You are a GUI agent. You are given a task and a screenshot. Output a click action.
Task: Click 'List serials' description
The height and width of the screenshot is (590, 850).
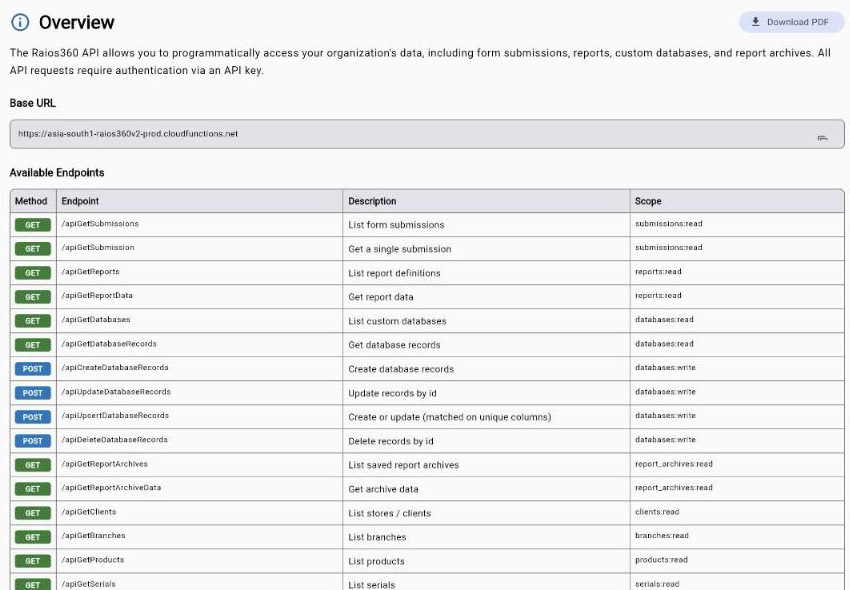372,585
